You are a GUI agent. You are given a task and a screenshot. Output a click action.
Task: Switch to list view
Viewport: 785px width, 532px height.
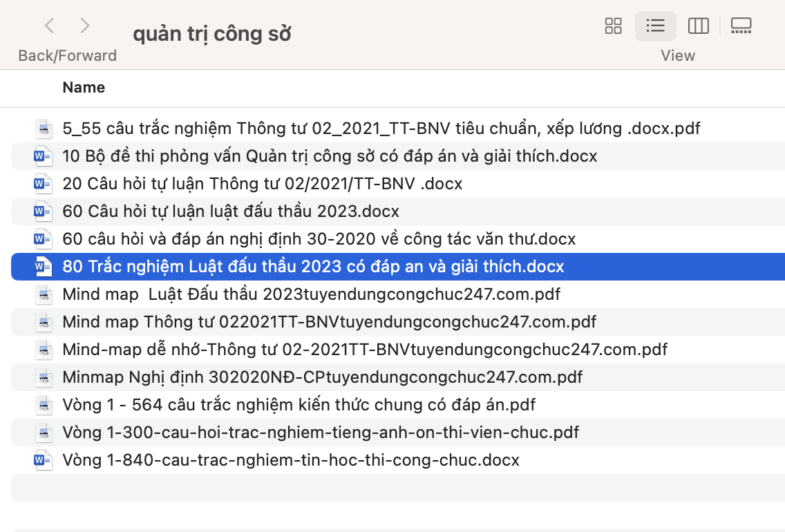[x=655, y=26]
